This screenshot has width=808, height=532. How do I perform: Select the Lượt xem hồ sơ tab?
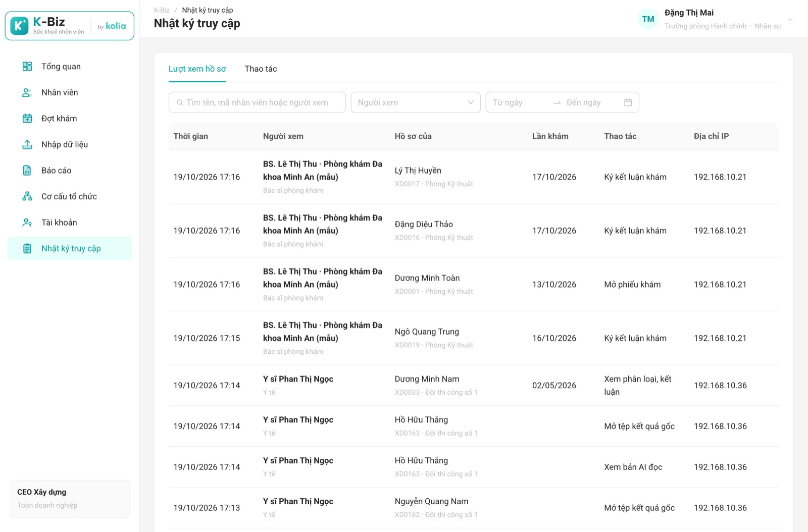point(197,69)
